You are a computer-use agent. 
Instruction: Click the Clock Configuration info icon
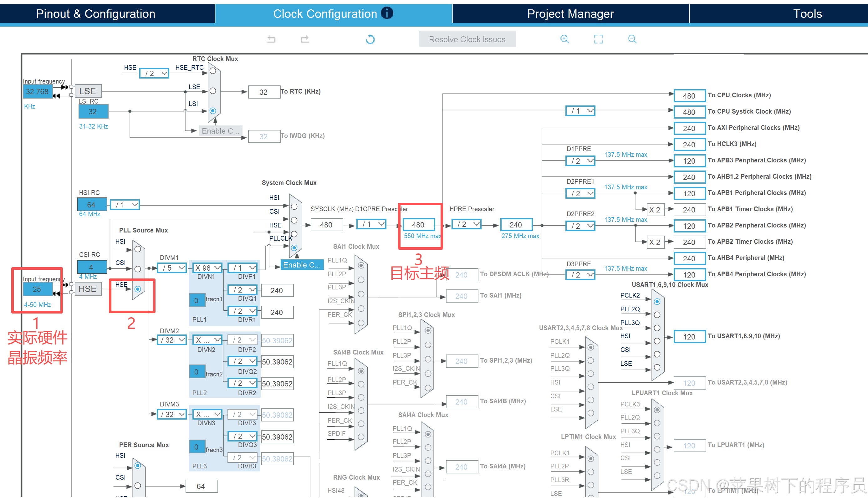(387, 13)
